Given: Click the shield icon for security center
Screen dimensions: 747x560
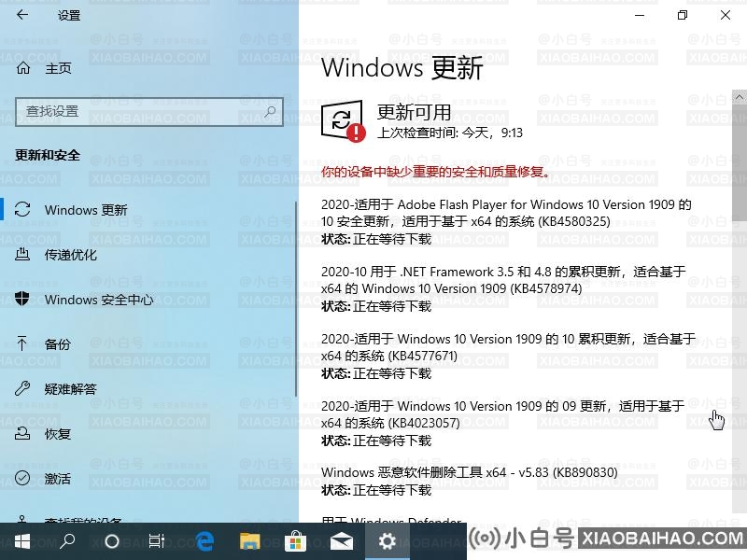Looking at the screenshot, I should (x=22, y=299).
